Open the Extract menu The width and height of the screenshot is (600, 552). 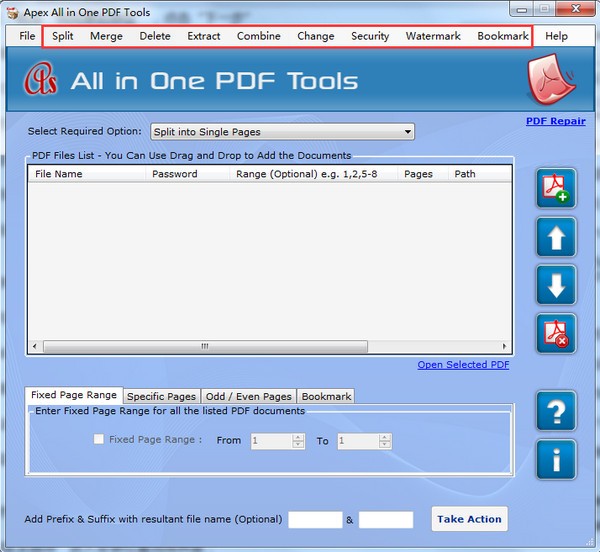pos(204,36)
